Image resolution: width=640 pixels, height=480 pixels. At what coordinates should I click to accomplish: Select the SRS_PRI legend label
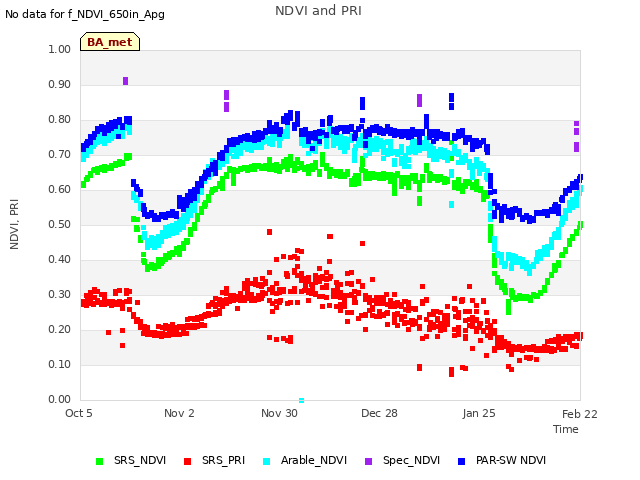coord(223,460)
